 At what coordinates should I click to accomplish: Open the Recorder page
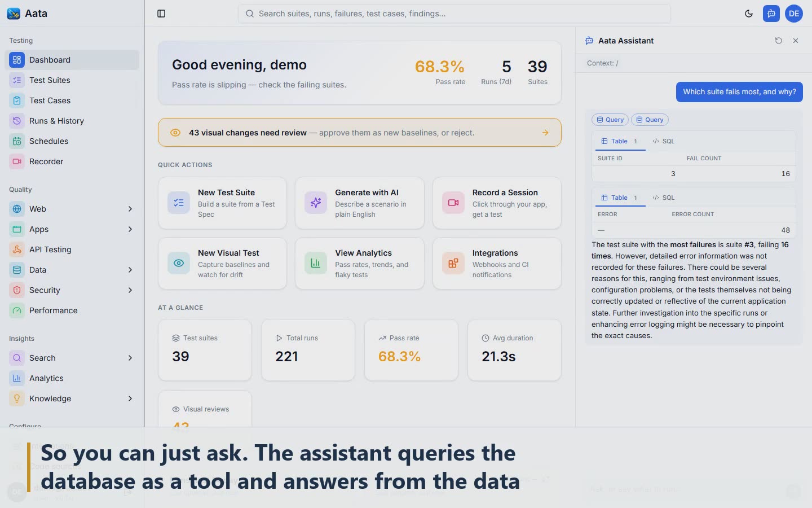[72, 161]
